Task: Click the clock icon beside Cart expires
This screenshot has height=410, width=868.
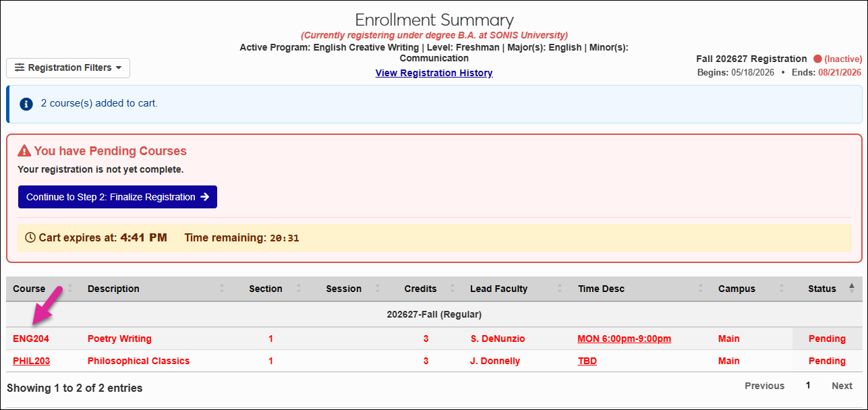Action: point(30,237)
